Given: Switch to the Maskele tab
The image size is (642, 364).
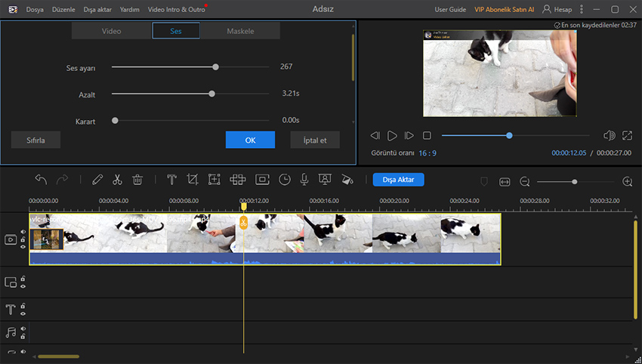Looking at the screenshot, I should pos(240,31).
